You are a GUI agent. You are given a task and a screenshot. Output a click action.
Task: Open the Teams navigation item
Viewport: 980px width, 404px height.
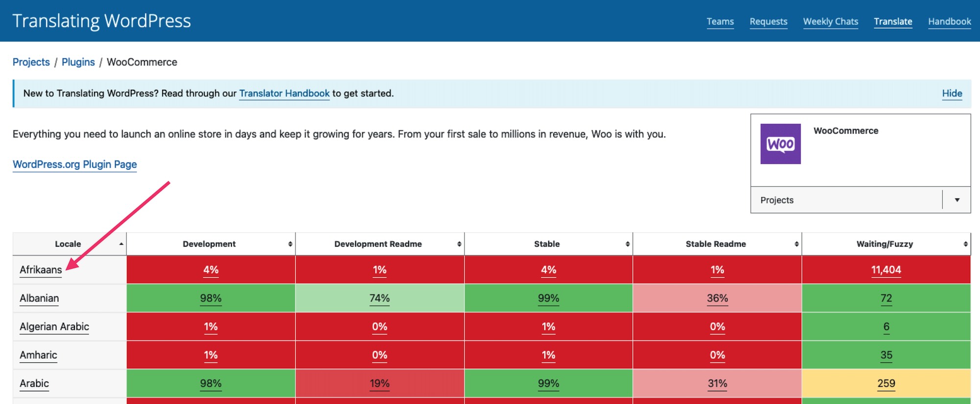[x=720, y=22]
